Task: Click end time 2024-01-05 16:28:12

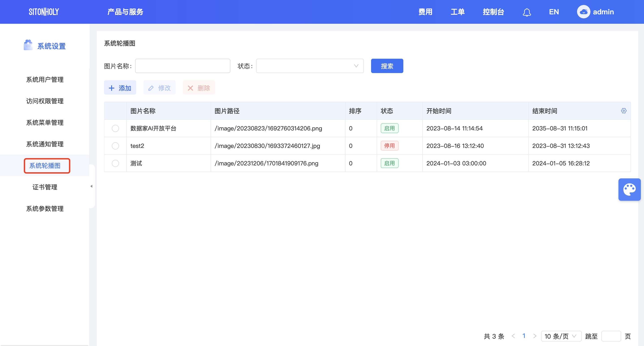Action: (561, 163)
